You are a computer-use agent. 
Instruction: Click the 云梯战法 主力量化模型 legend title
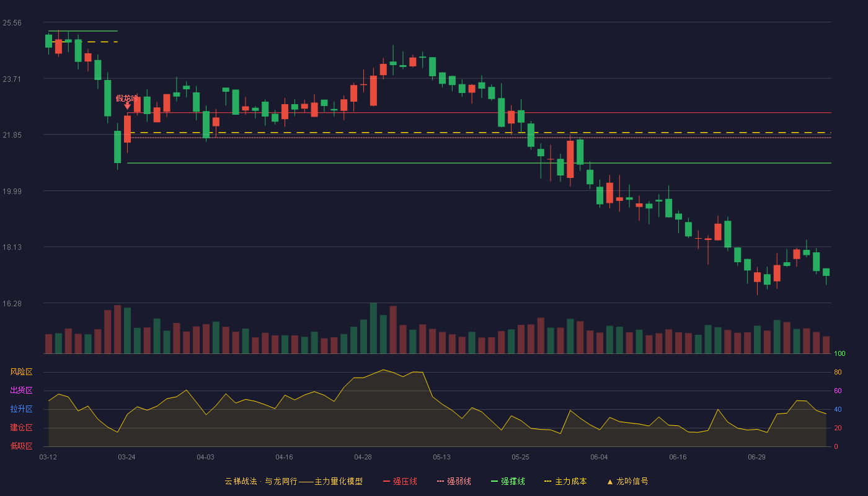click(x=293, y=481)
